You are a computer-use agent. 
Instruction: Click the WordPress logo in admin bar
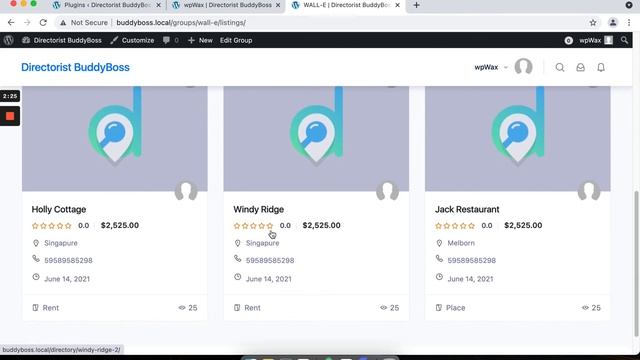9,40
